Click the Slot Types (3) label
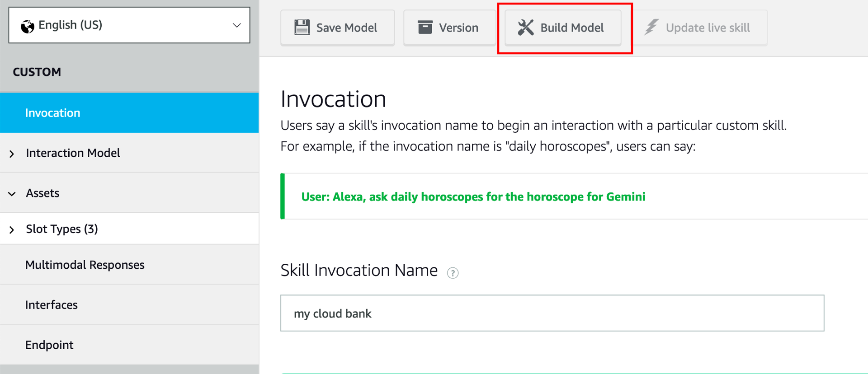 62,229
